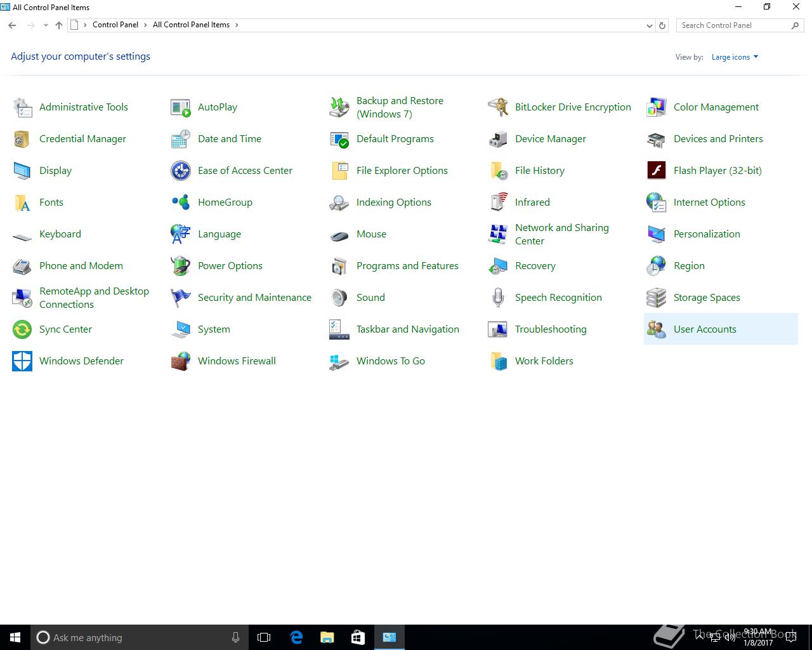Open the HomeGroup icon
Viewport: 812px width, 650px height.
pyautogui.click(x=181, y=202)
